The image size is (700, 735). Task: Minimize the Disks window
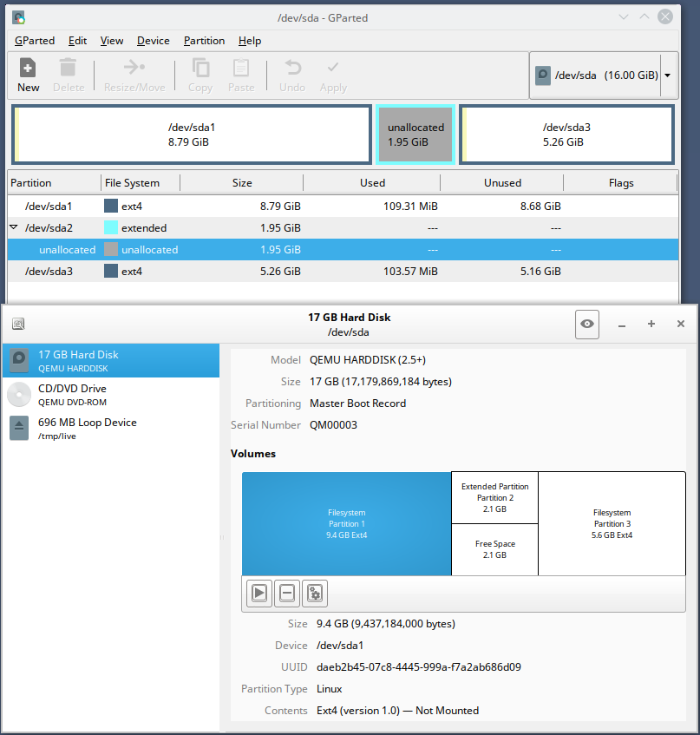coord(622,325)
